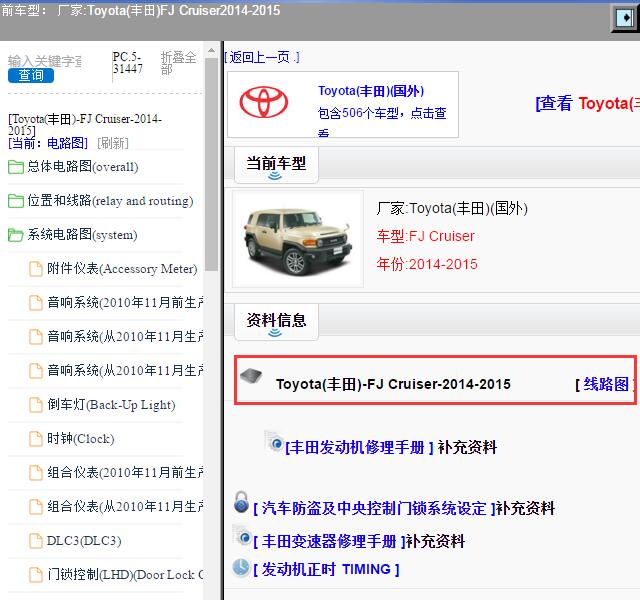Click the clock engine timing icon
640x600 pixels.
click(x=241, y=567)
